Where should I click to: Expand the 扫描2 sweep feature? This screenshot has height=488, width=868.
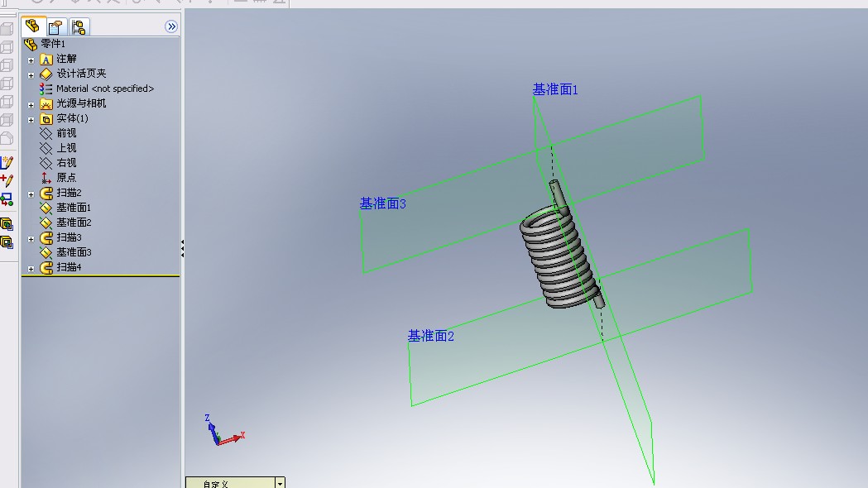(x=31, y=194)
